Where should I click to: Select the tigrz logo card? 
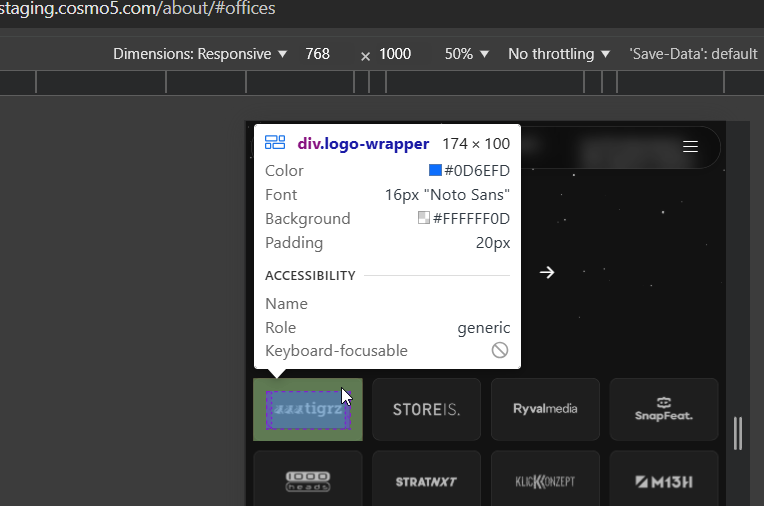[308, 409]
